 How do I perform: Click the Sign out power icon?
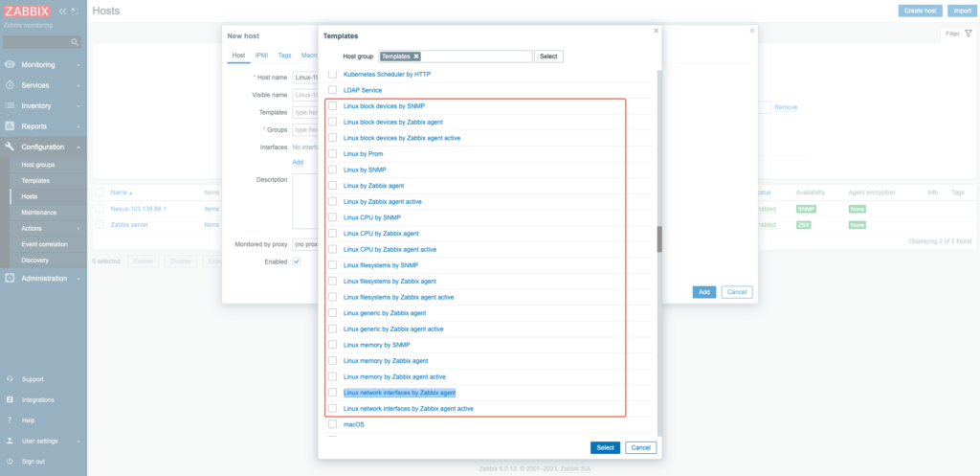[x=10, y=462]
